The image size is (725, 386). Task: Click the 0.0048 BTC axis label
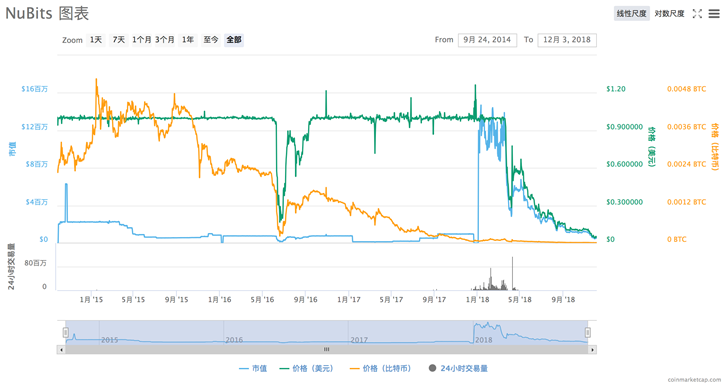687,89
